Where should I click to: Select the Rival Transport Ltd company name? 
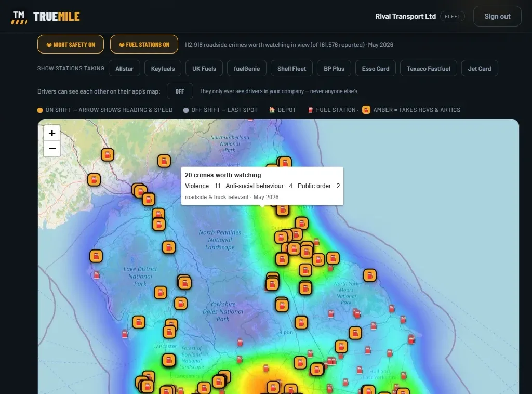pyautogui.click(x=405, y=16)
